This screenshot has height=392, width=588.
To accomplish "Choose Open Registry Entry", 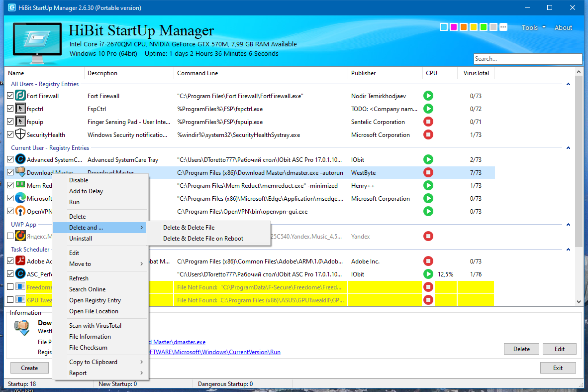I will (100, 300).
